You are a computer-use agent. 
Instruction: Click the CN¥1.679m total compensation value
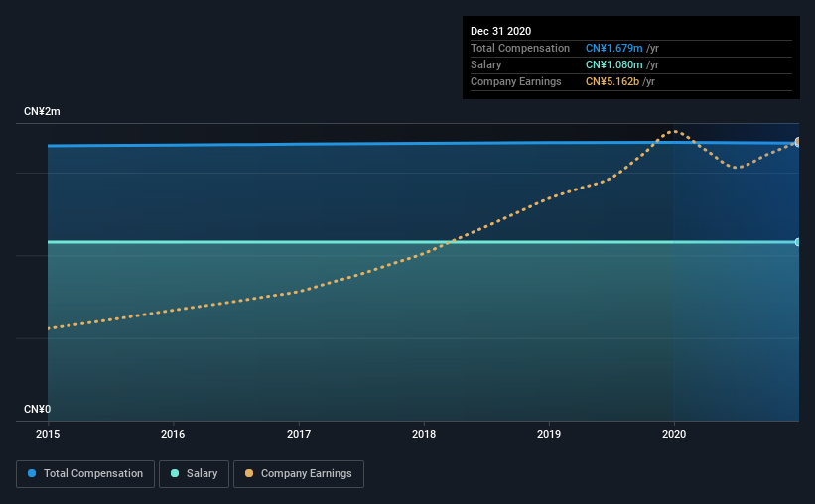click(614, 48)
